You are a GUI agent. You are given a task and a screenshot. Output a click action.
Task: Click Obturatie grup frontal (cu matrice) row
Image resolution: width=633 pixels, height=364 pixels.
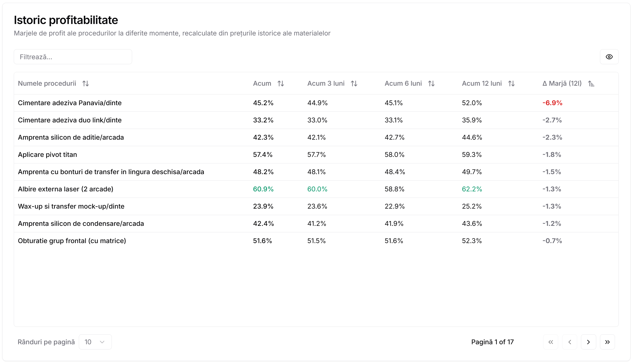tap(72, 241)
